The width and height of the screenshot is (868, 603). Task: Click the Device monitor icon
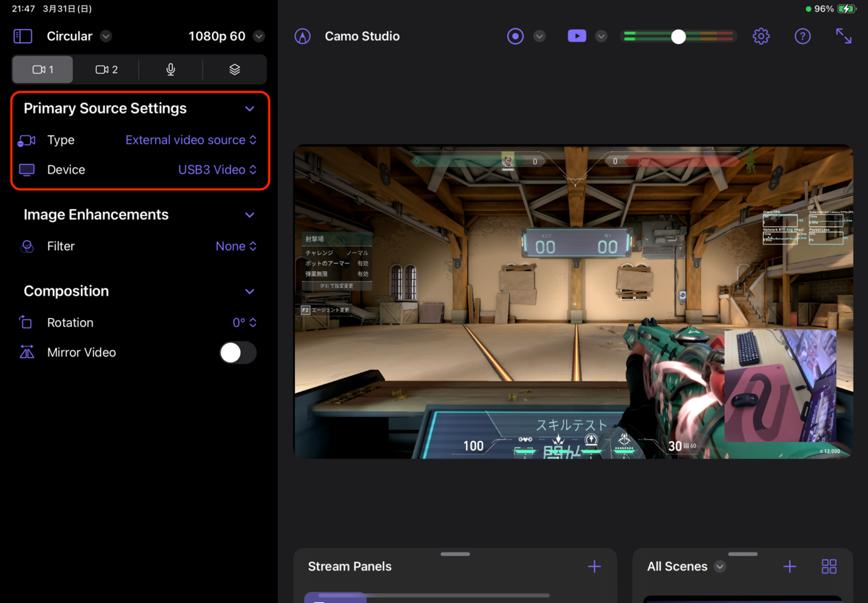coord(27,170)
